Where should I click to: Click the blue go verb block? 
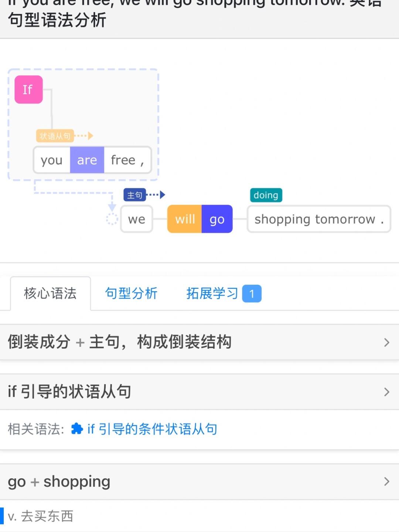pyautogui.click(x=217, y=219)
